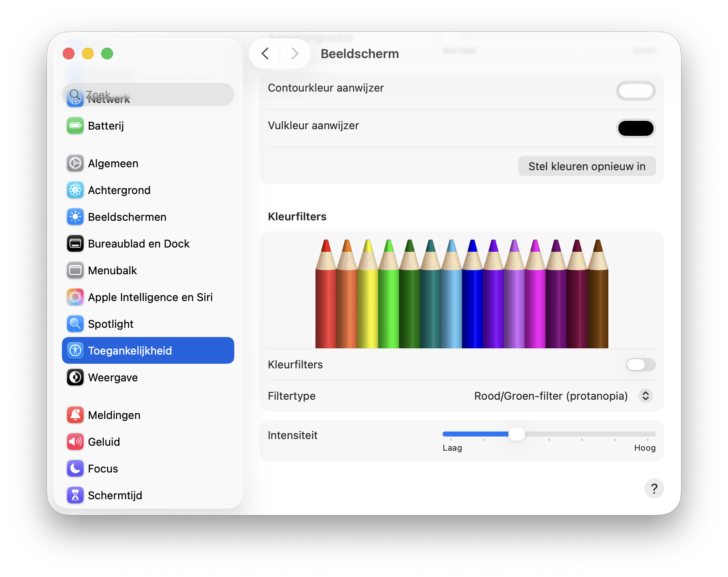This screenshot has height=577, width=728.
Task: Pick the black Vulkleur aanwijzer swatch
Action: click(x=636, y=128)
